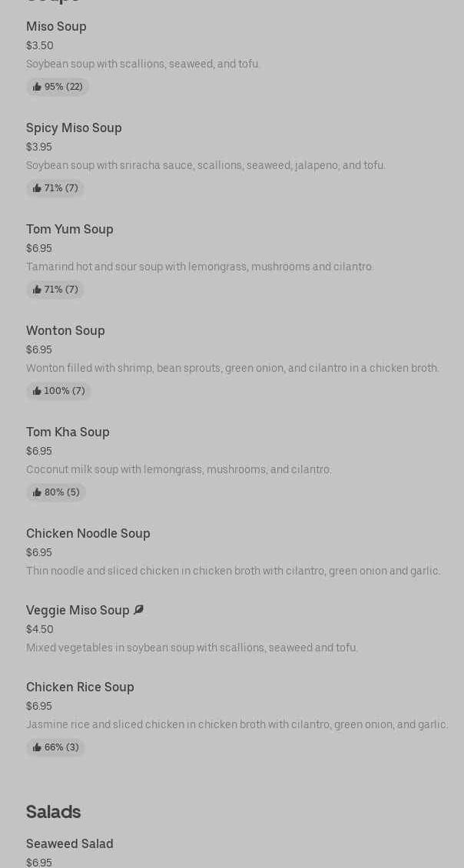Select the Veggie Miso Soup title
The image size is (464, 868).
pos(78,611)
